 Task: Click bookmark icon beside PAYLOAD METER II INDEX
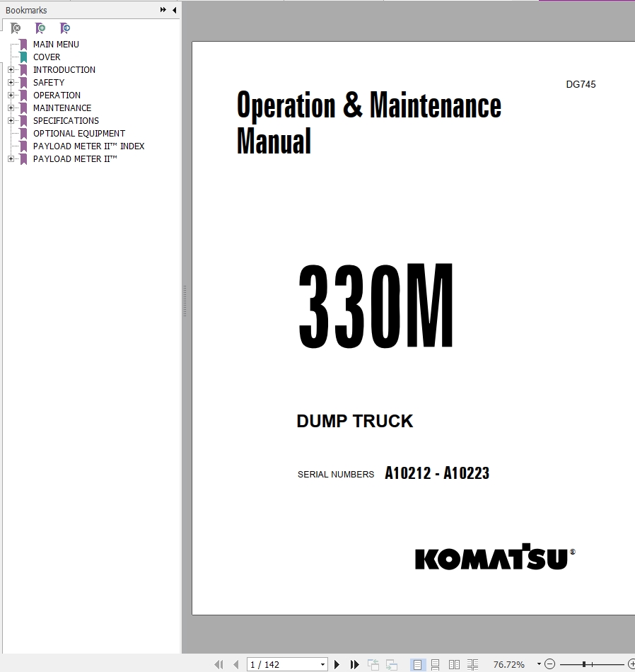click(x=23, y=146)
